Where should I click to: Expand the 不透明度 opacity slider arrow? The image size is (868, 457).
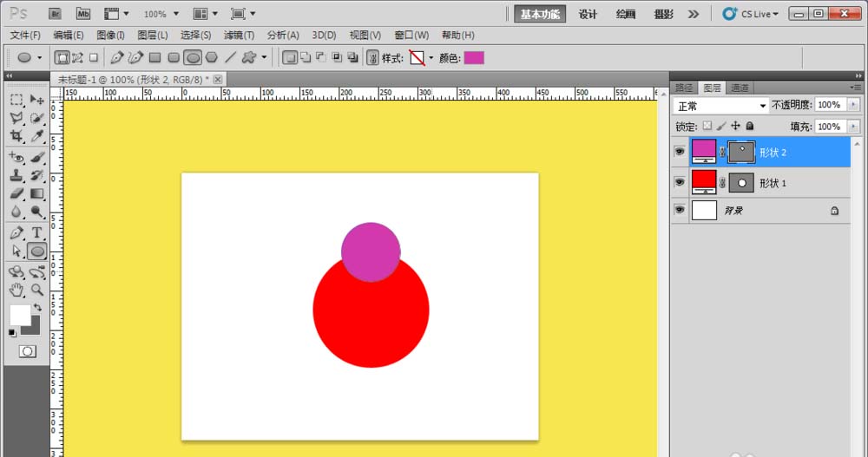click(854, 105)
